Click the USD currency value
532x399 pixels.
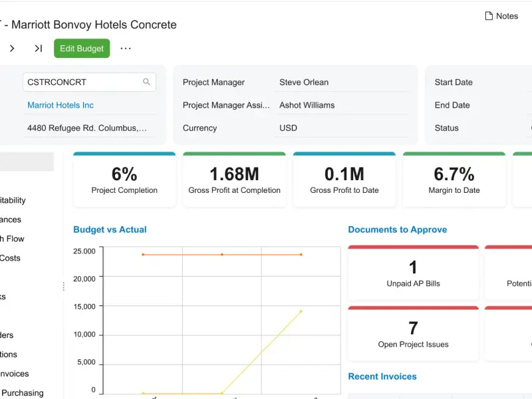[288, 128]
